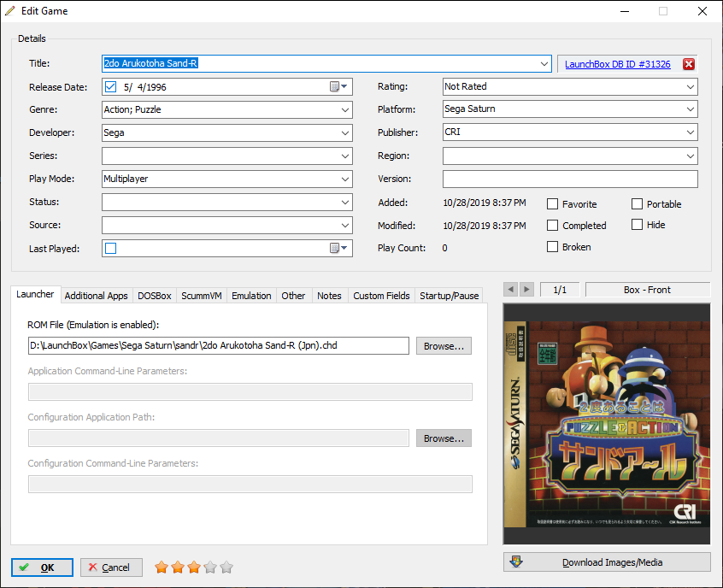Viewport: 723px width, 588px height.
Task: Tick the Broken checkbox
Action: [552, 247]
